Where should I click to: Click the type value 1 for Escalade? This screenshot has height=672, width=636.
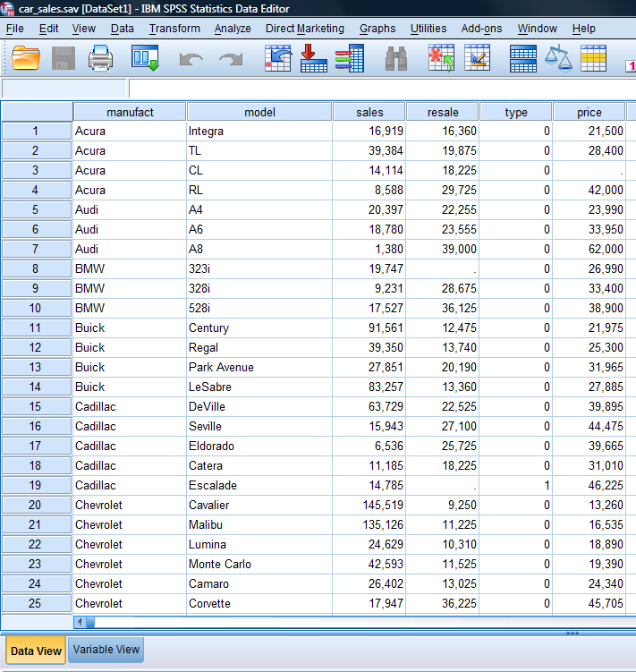click(515, 485)
